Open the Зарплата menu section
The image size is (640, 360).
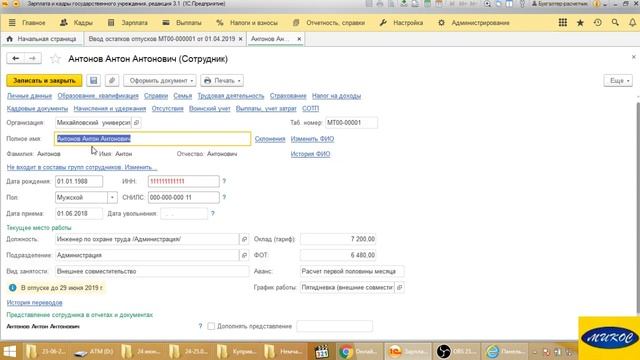(x=127, y=23)
